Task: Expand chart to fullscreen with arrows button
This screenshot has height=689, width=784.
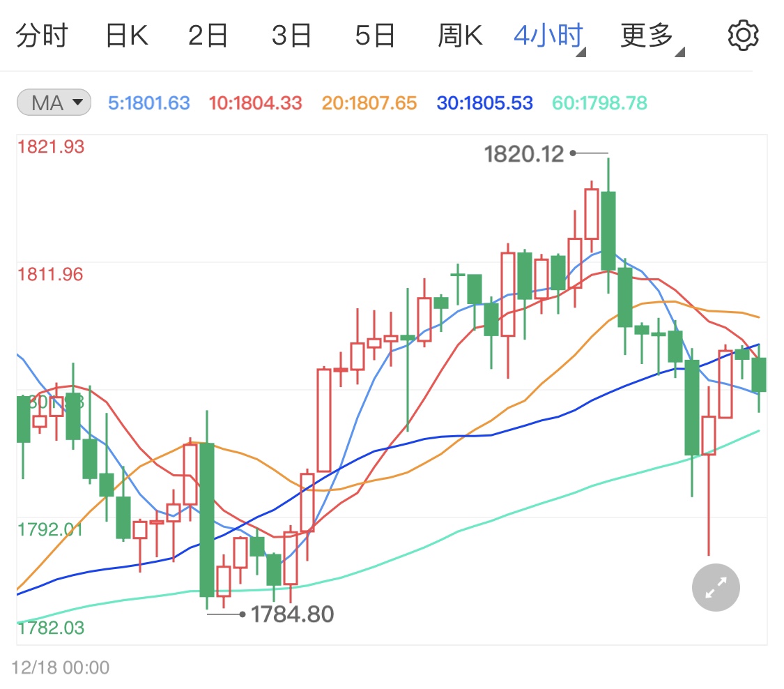Action: [x=716, y=587]
